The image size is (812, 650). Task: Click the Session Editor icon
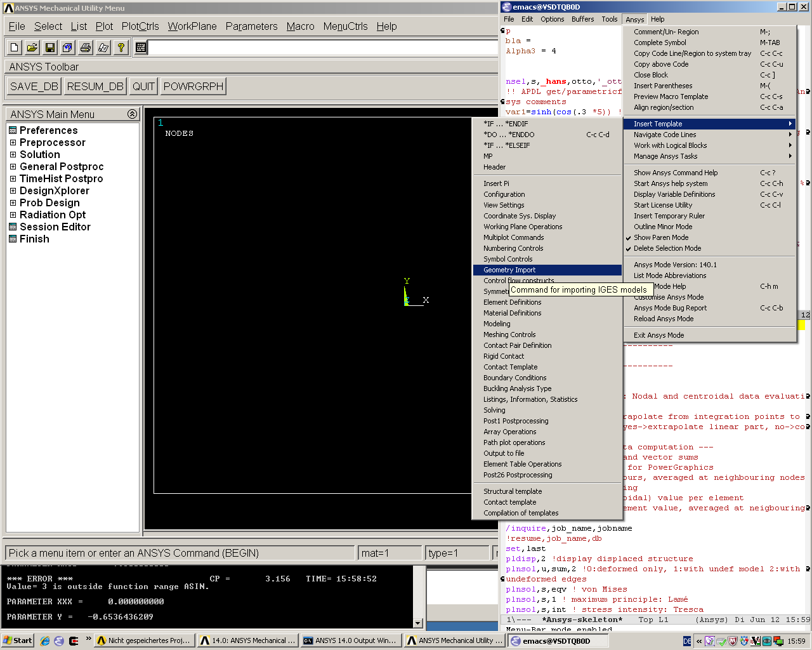[13, 227]
